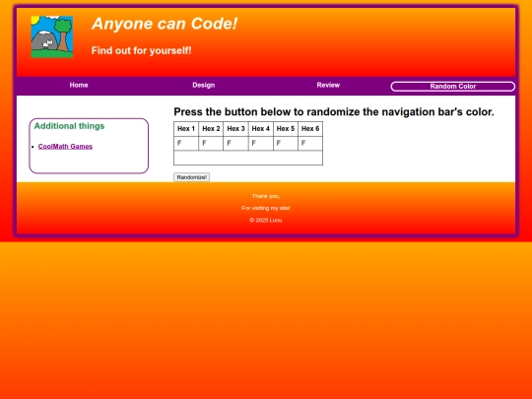532x399 pixels.
Task: Click the value under Hex 5
Action: coord(286,144)
